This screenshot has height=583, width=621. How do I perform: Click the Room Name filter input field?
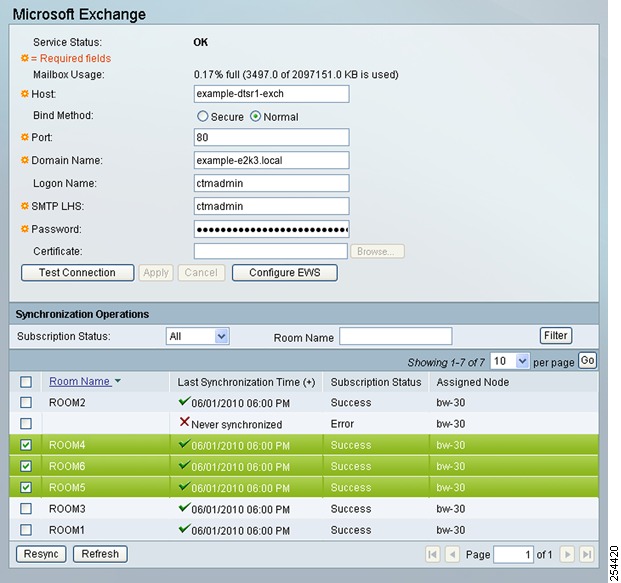(395, 336)
